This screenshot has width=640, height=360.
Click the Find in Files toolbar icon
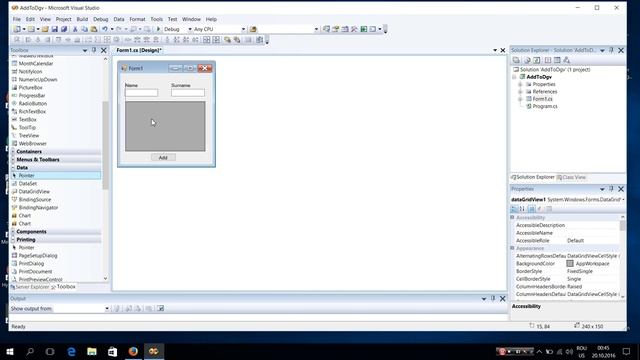click(x=253, y=29)
